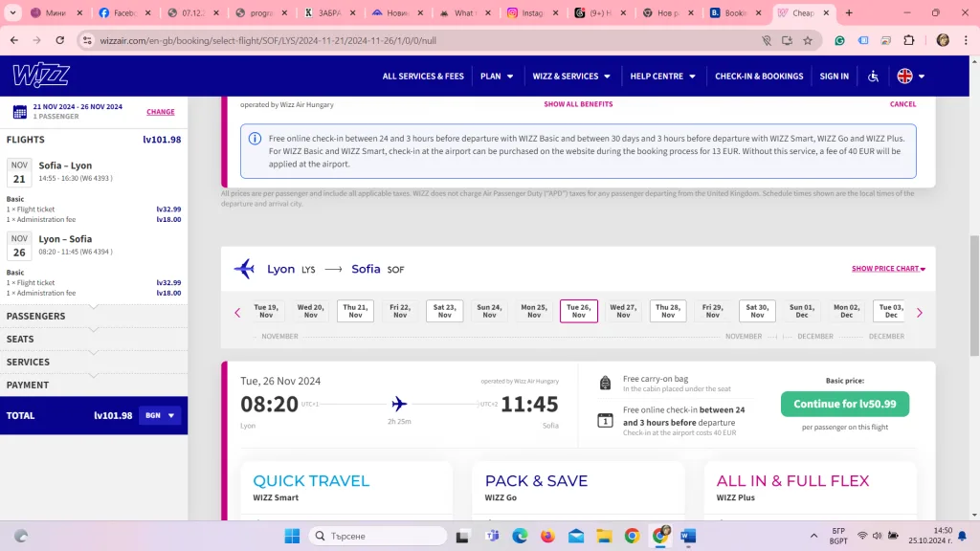Click SIGN IN
This screenshot has width=980, height=551.
pos(834,77)
